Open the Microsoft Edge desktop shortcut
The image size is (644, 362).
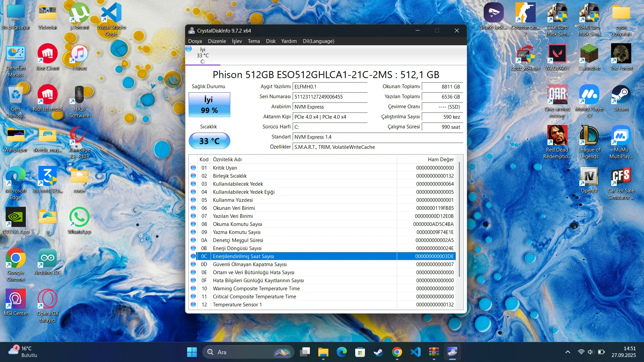(16, 184)
